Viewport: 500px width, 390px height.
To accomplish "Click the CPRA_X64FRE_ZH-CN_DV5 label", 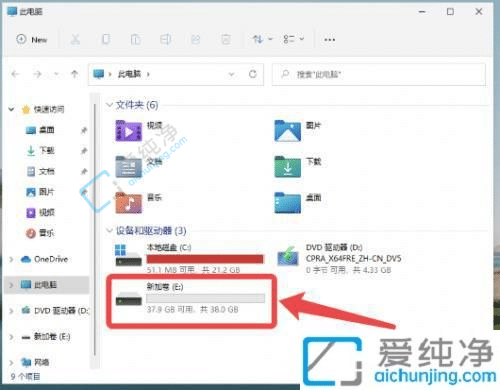I will pos(353,259).
